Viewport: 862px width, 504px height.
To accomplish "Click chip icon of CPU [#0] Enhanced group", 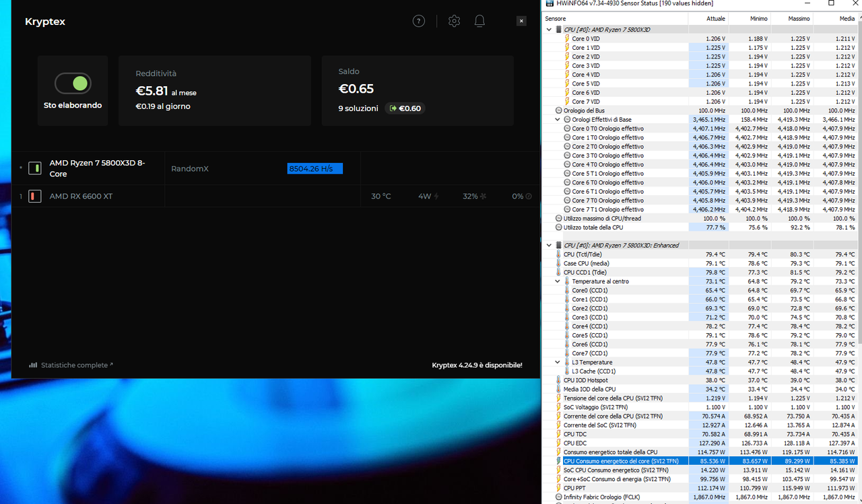I will click(x=558, y=245).
